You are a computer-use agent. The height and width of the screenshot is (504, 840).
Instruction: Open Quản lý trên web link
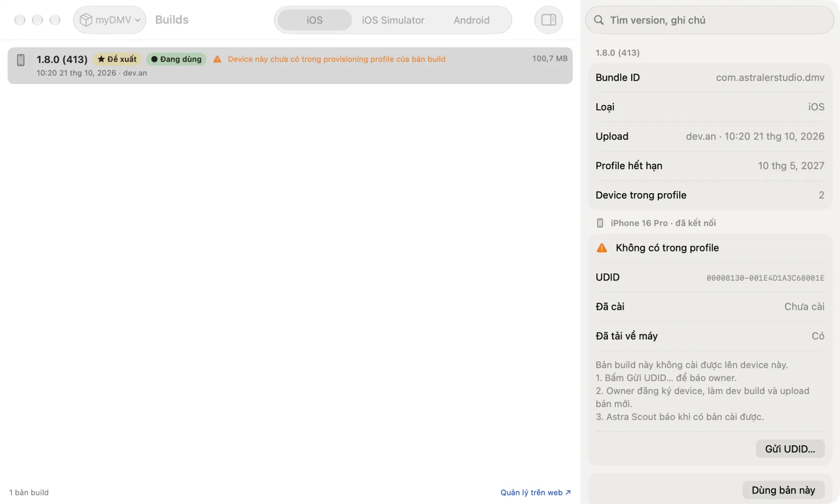click(535, 492)
